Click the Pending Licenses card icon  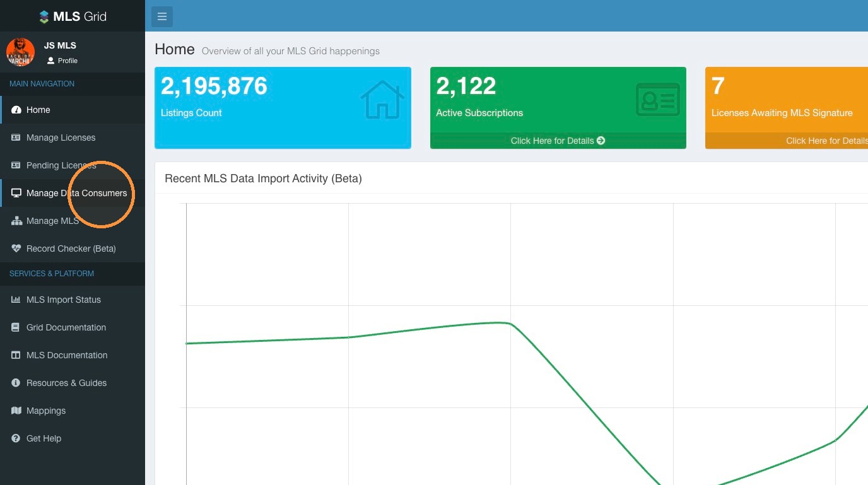(16, 165)
